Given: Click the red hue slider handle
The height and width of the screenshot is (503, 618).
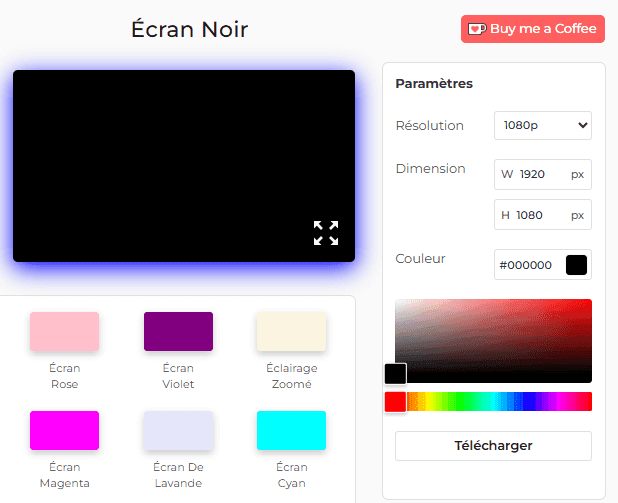Looking at the screenshot, I should [x=395, y=402].
